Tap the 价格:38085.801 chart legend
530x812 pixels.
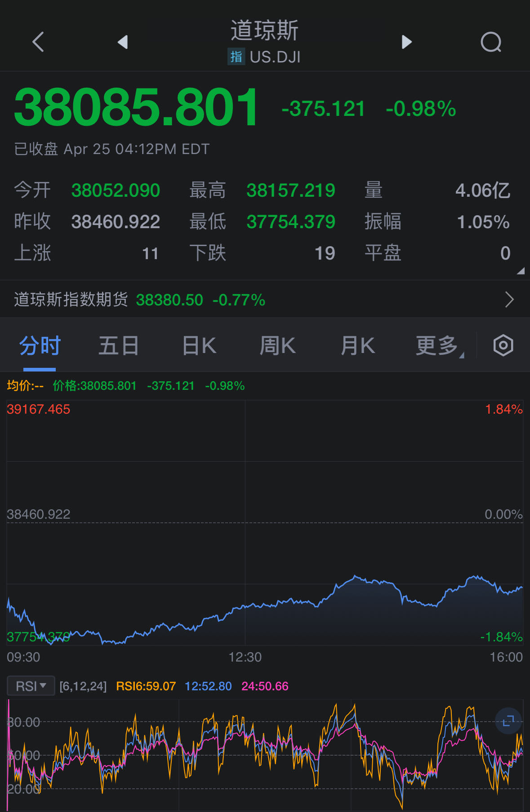94,386
